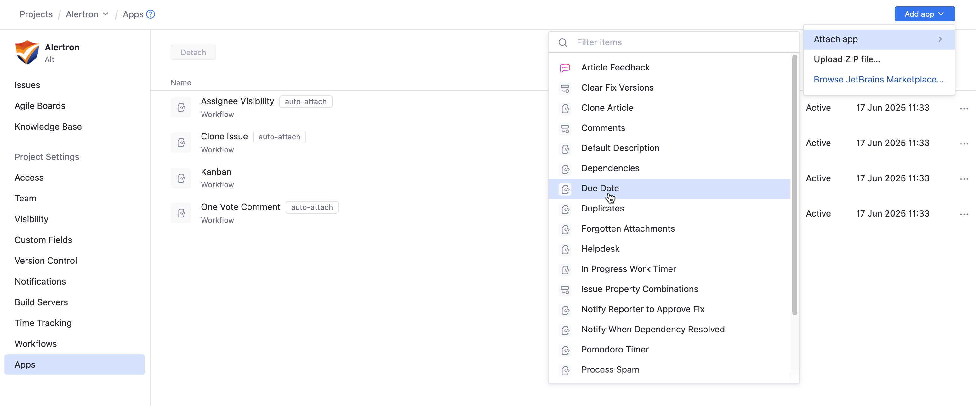This screenshot has width=980, height=406.
Task: Click the Due Date workflow icon
Action: pos(565,189)
